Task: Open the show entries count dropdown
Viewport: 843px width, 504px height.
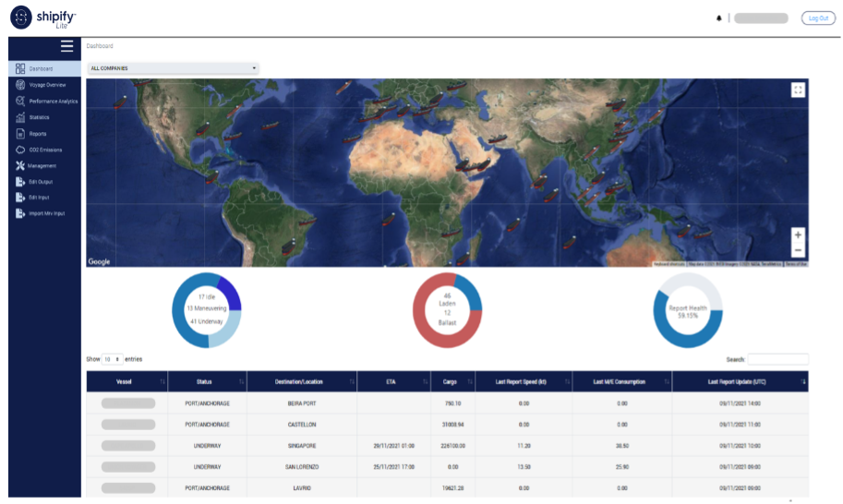Action: point(112,358)
